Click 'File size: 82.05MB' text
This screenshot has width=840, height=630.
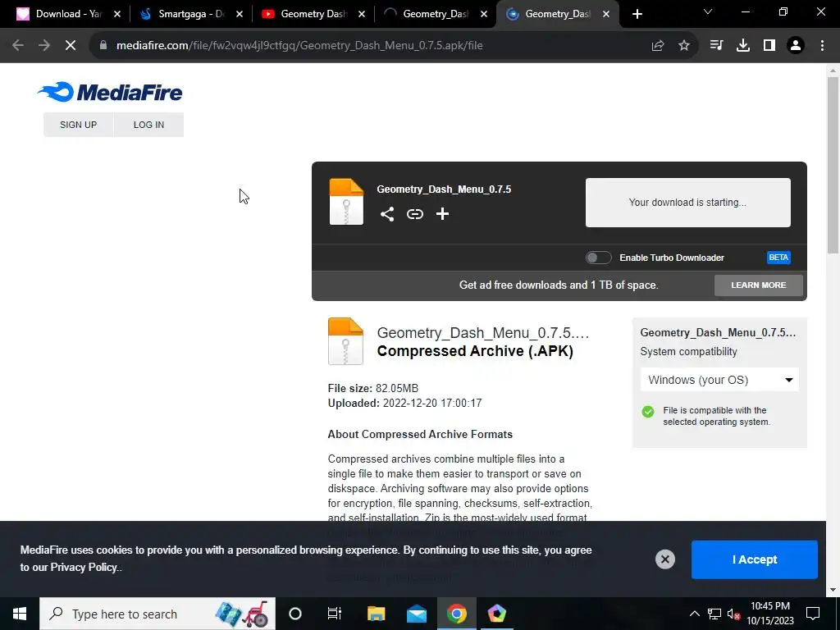pyautogui.click(x=373, y=388)
